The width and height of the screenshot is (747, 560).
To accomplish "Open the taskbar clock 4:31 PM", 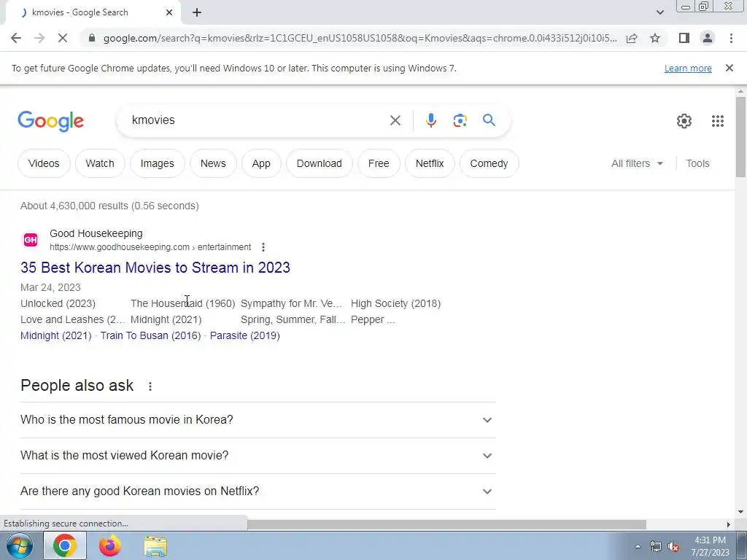I will (x=710, y=546).
